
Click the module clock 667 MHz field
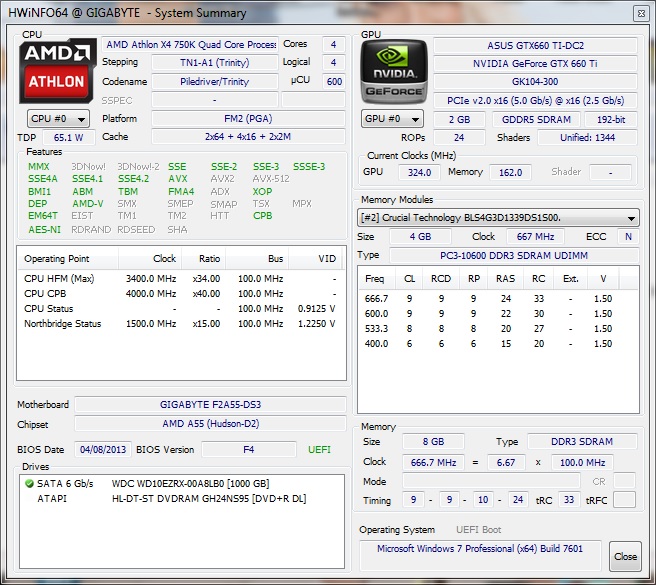click(535, 237)
